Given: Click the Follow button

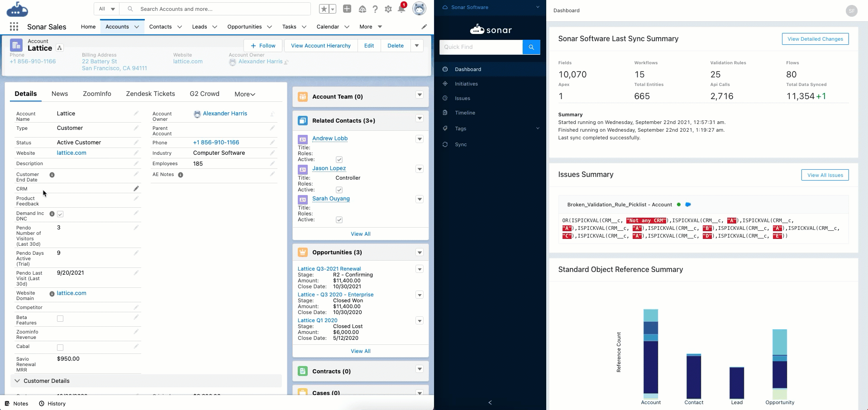Looking at the screenshot, I should 263,46.
